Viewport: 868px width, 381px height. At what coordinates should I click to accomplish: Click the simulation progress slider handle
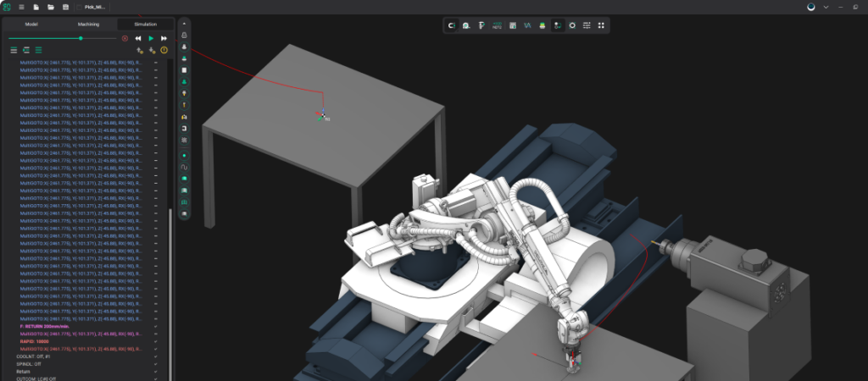coord(81,38)
